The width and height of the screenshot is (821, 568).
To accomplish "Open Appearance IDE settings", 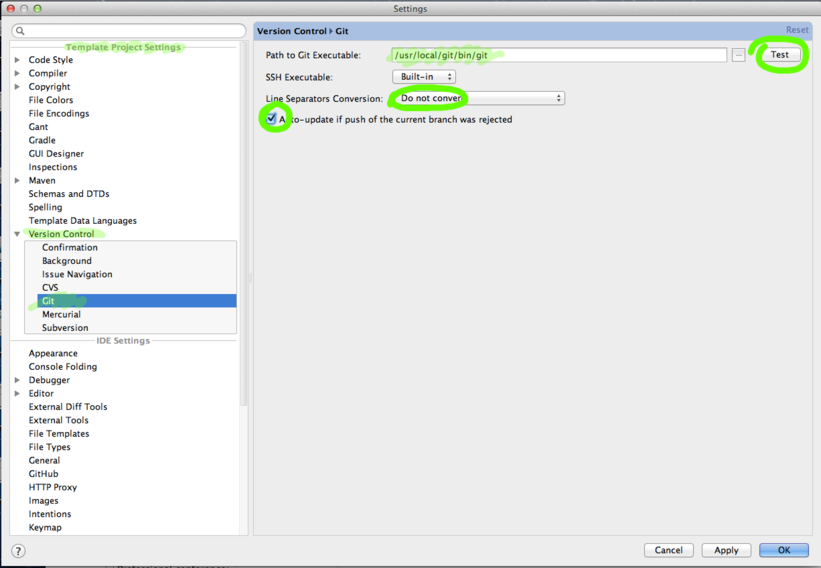I will coord(53,353).
